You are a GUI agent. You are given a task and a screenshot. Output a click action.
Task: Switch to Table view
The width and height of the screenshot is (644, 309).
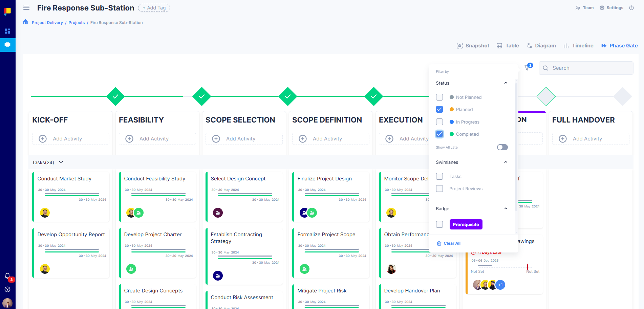[508, 46]
